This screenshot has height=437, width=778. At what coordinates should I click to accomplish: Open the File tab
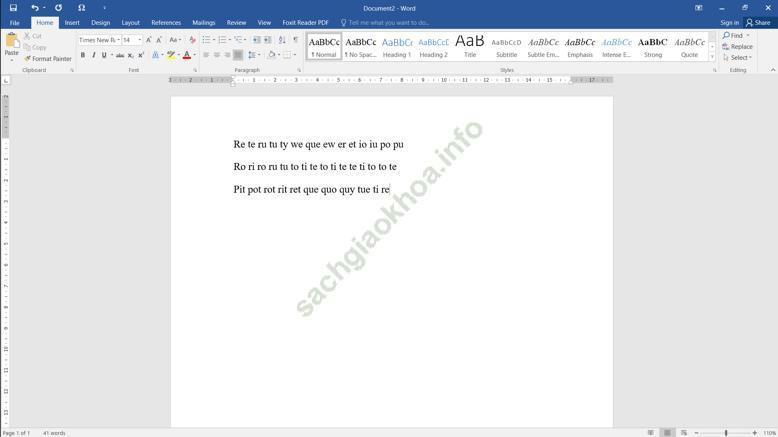pyautogui.click(x=14, y=23)
